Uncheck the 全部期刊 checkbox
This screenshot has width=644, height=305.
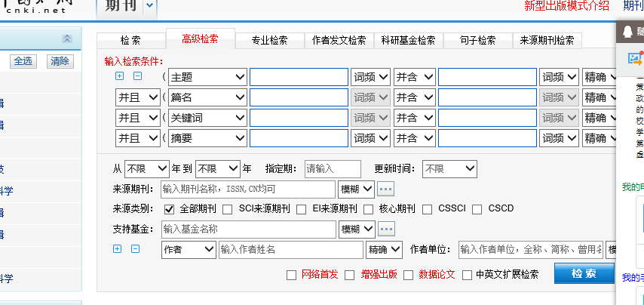click(x=170, y=209)
